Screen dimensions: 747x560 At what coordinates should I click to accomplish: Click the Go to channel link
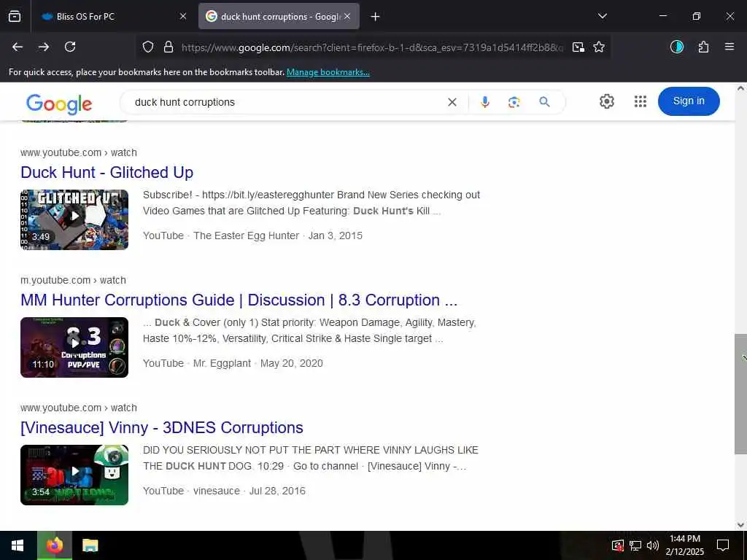pyautogui.click(x=325, y=466)
